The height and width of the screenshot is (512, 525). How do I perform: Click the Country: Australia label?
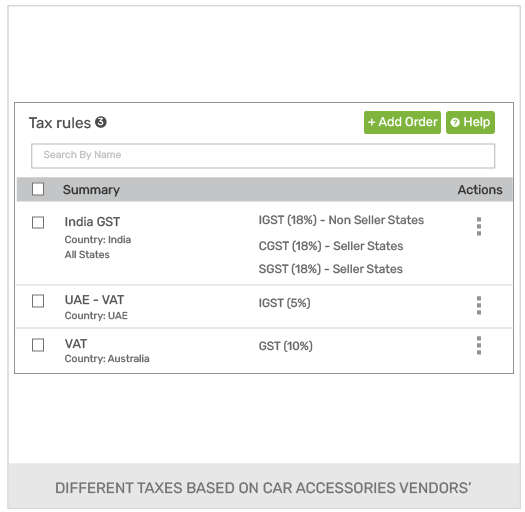point(107,359)
